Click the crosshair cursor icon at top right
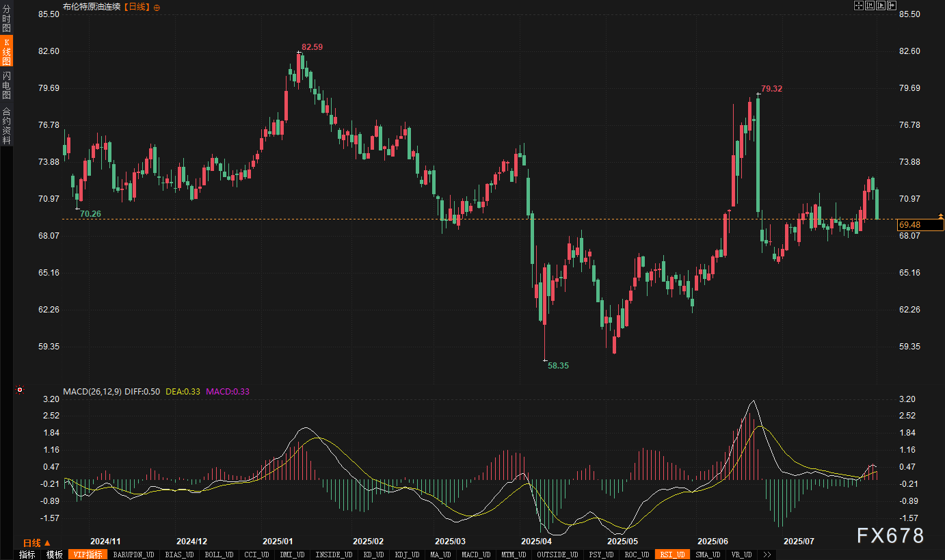 [x=859, y=5]
